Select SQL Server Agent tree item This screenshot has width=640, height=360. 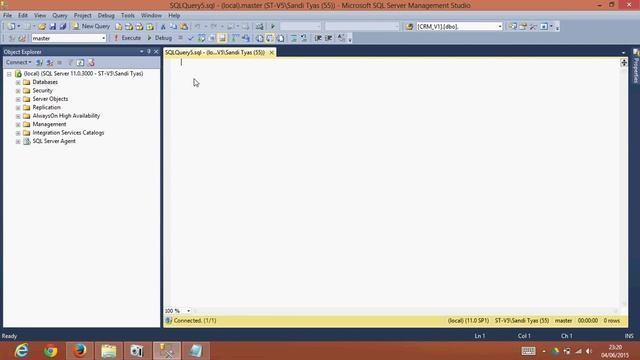(54, 141)
